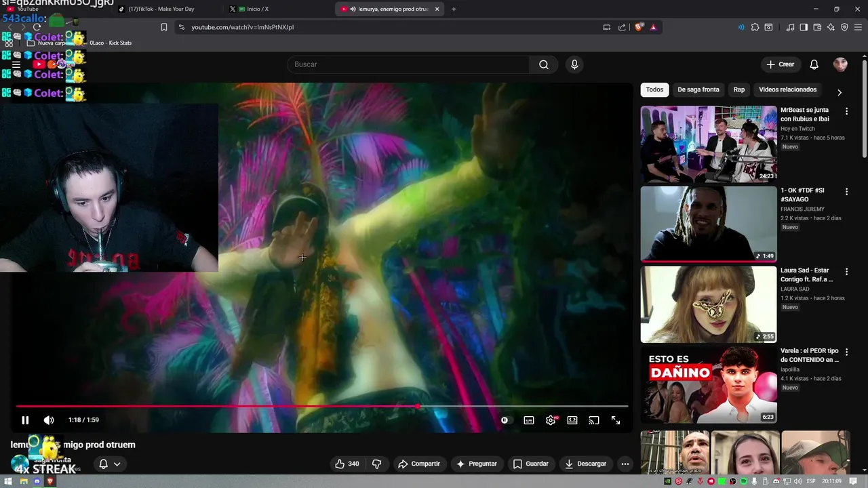868x488 pixels.
Task: Open the three-dot more actions menu below the video
Action: click(x=625, y=464)
